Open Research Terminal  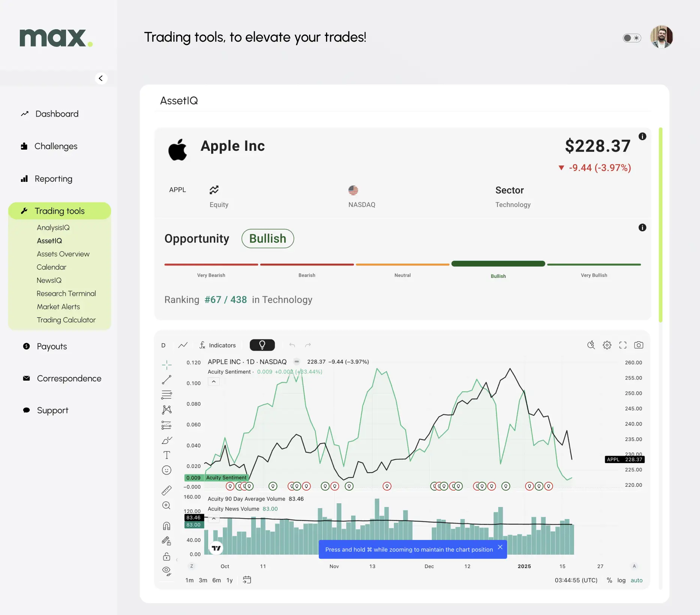tap(66, 293)
